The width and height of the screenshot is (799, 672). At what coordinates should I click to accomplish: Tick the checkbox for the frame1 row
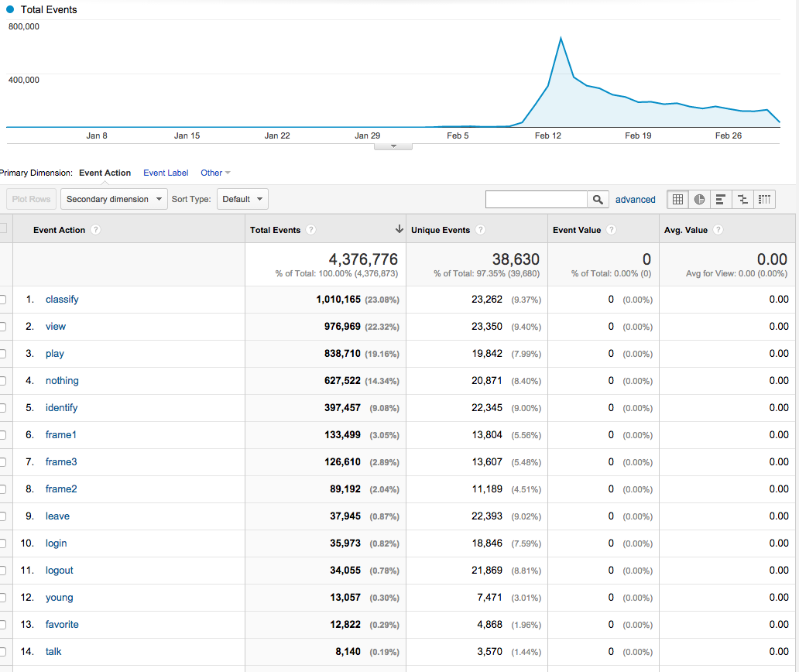(x=2, y=435)
